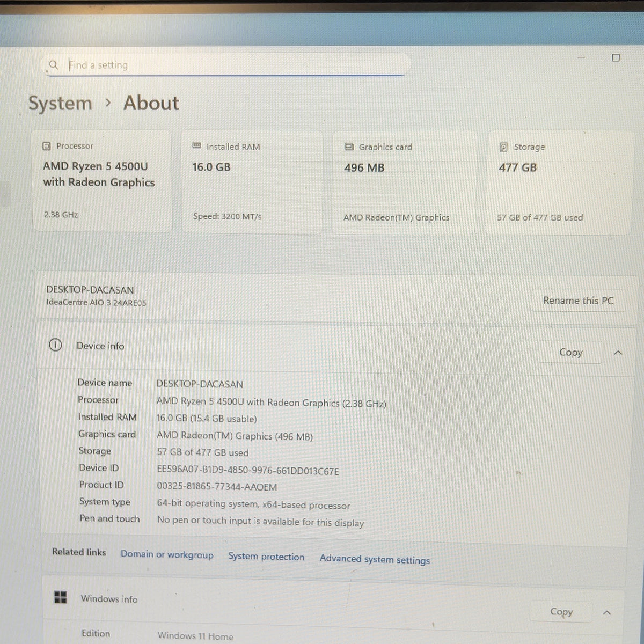Collapse the Device info section
The height and width of the screenshot is (644, 644).
[x=618, y=353]
